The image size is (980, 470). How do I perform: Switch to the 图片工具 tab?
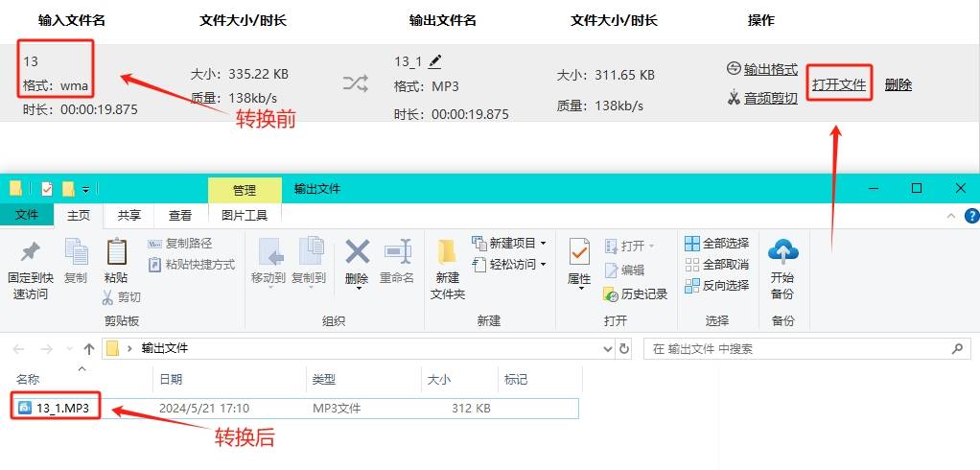[x=245, y=216]
